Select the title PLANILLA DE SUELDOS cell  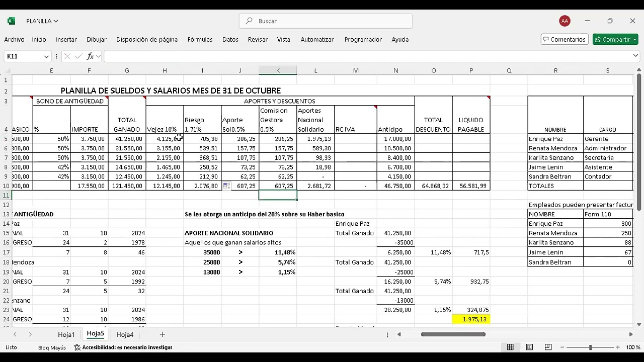pyautogui.click(x=171, y=90)
